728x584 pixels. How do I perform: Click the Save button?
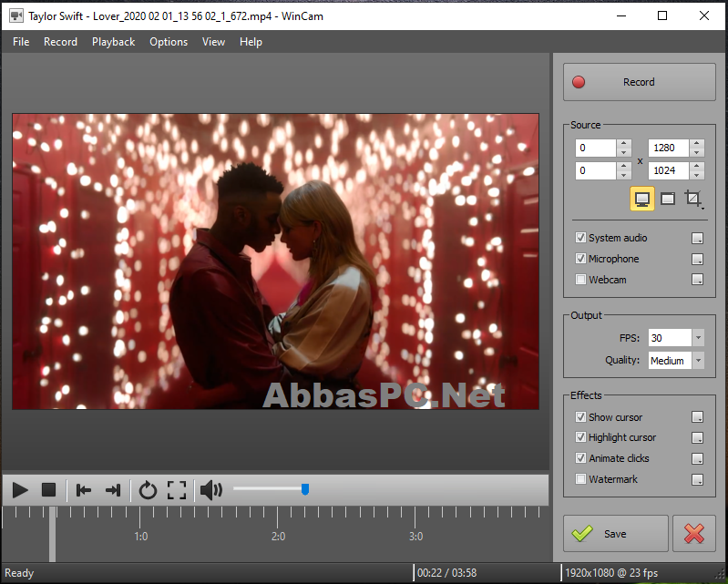point(616,534)
